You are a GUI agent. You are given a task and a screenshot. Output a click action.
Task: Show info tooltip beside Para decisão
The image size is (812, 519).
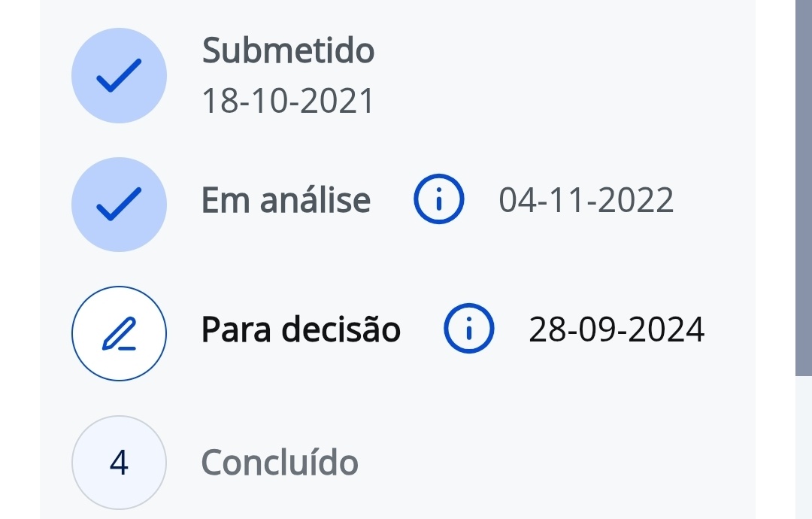click(x=469, y=329)
